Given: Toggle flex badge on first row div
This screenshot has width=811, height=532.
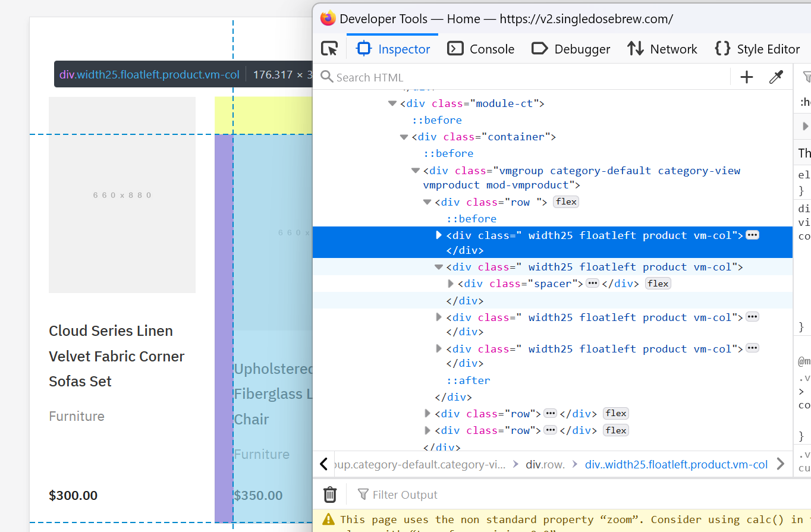Looking at the screenshot, I should (x=566, y=202).
